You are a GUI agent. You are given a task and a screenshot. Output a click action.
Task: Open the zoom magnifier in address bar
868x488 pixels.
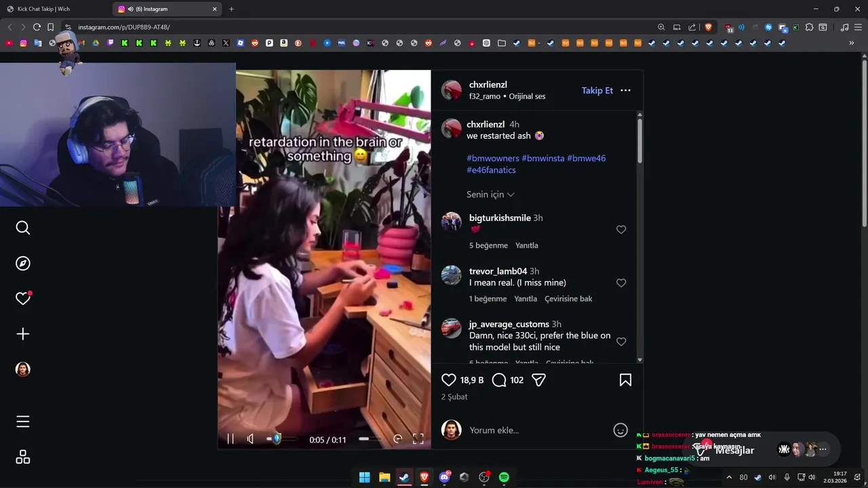pos(661,27)
